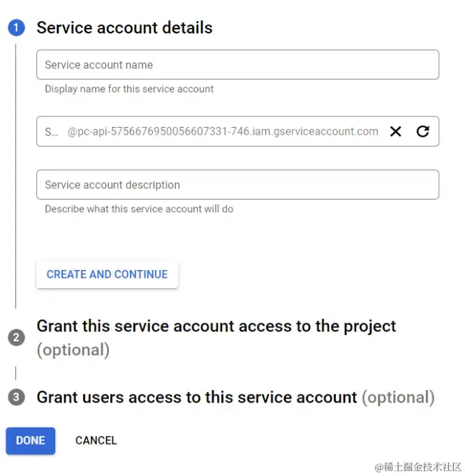Screen dimensions: 465x476
Task: Click the step 2 number badge
Action: pos(16,338)
